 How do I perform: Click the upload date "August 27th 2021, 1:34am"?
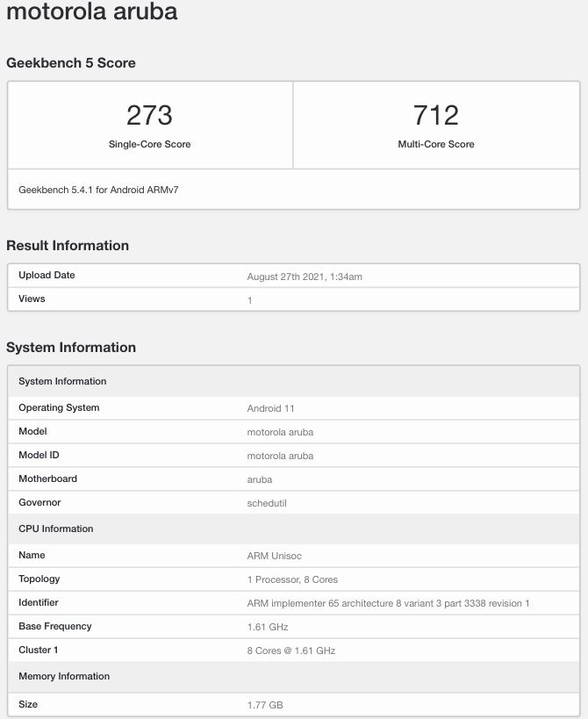[305, 277]
